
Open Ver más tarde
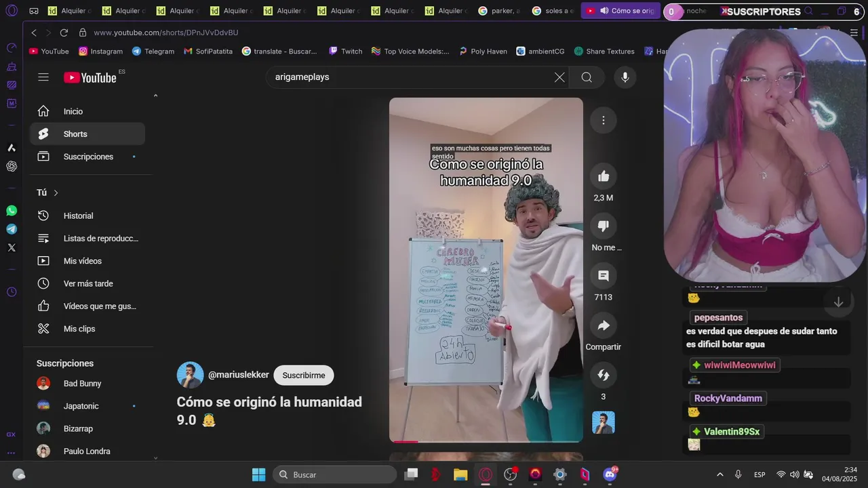(87, 283)
